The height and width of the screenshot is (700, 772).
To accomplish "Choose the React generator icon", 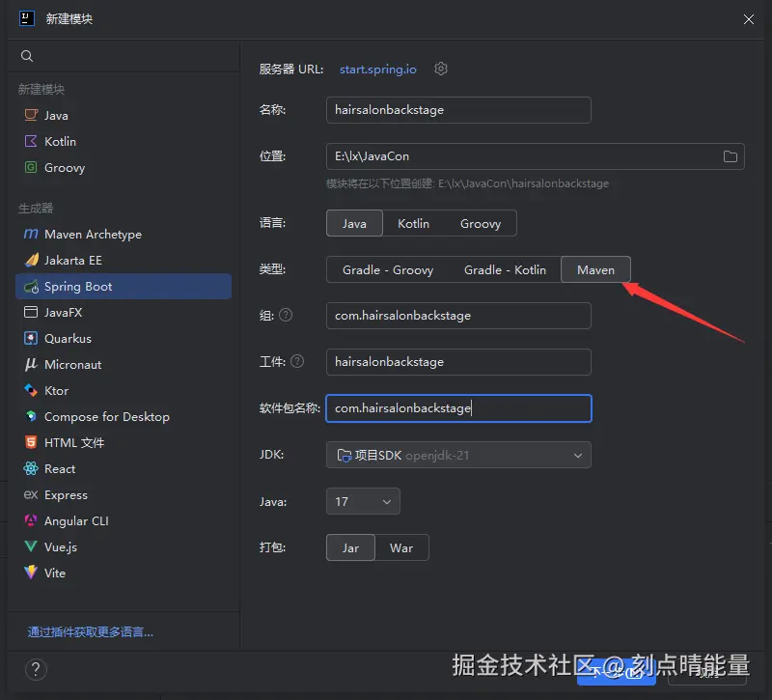I will click(x=31, y=468).
